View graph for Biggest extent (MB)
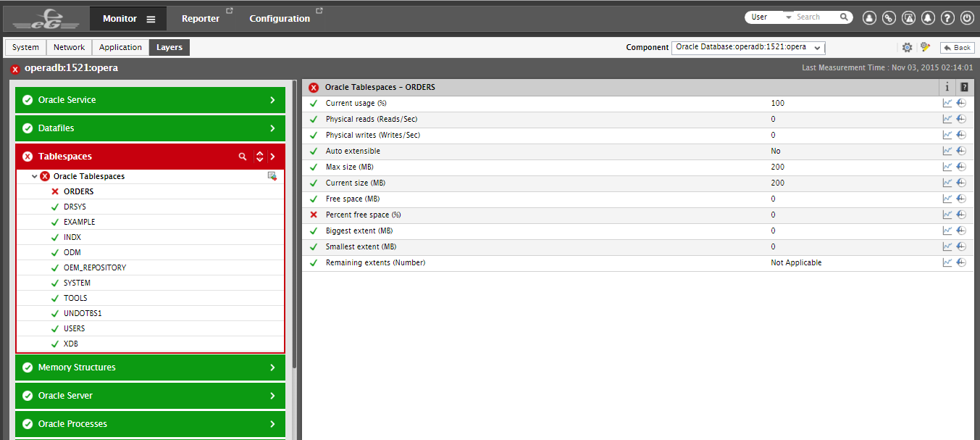This screenshot has width=980, height=440. tap(947, 231)
